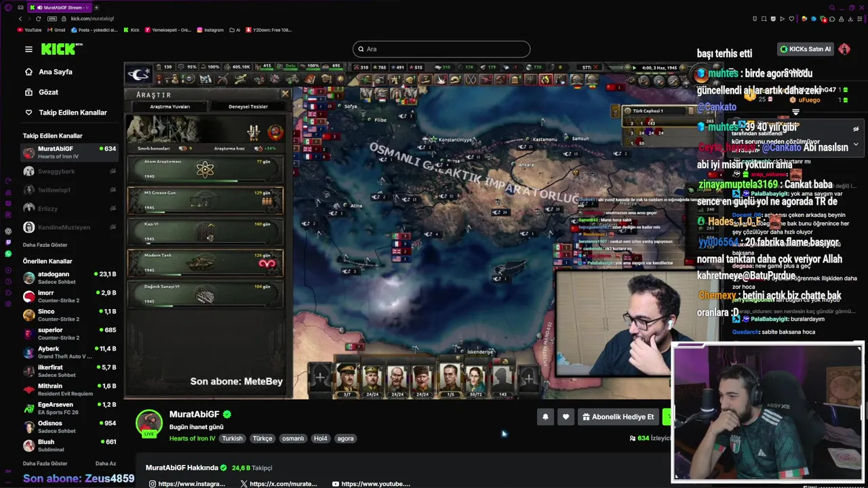Screen dimensions: 868x488
Task: Switch to Araştırma Yuvaları tab
Action: [x=170, y=106]
